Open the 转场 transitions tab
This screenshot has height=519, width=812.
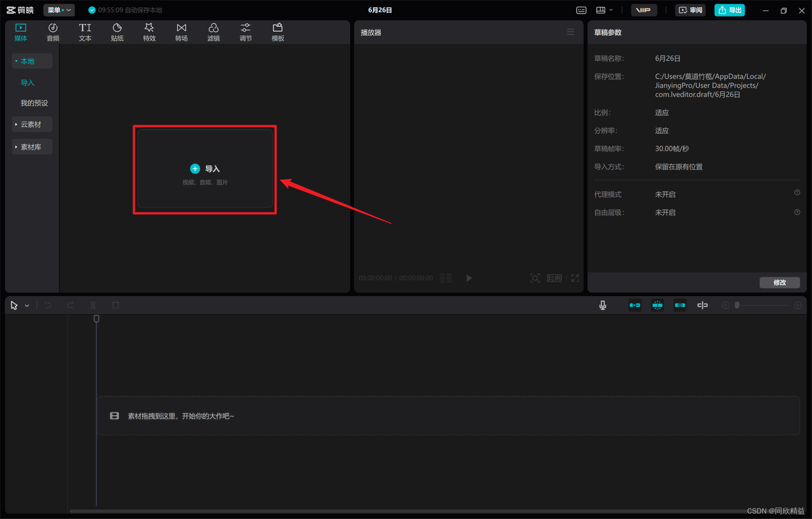pos(181,32)
